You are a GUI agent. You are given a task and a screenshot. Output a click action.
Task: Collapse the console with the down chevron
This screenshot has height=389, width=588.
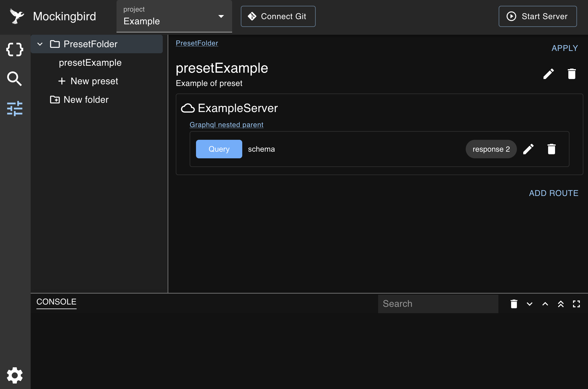529,304
